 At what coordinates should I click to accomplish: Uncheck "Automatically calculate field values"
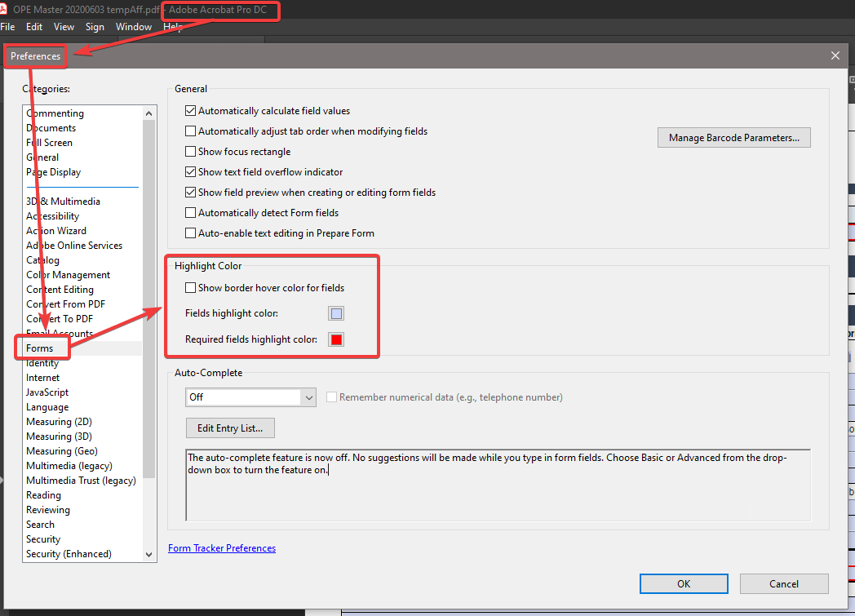point(190,110)
